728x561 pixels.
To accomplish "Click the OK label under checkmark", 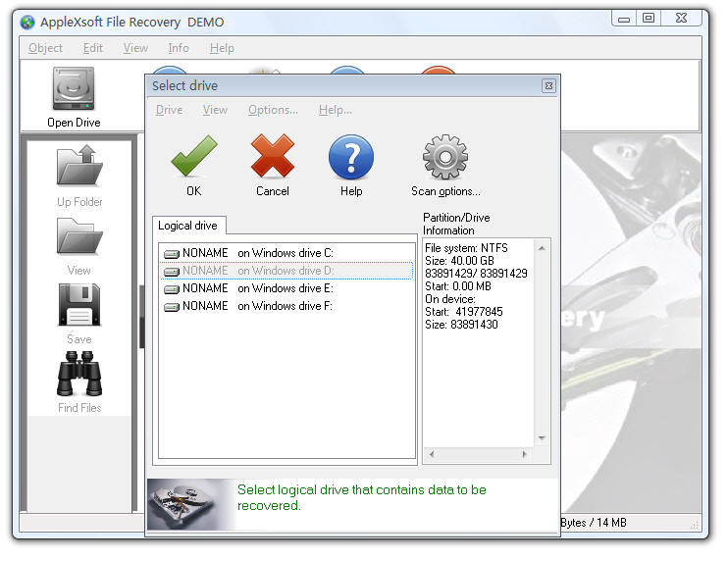I will (x=194, y=191).
